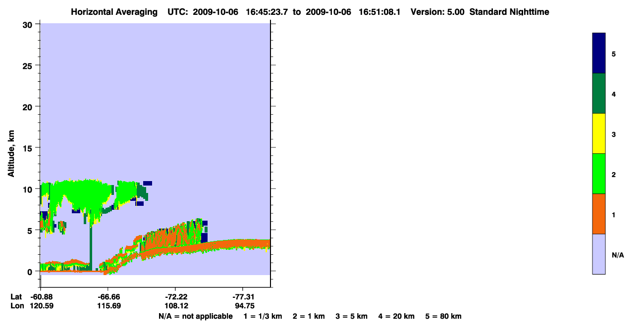Click the latitude value -66.66
The image size is (644, 330).
tap(107, 297)
